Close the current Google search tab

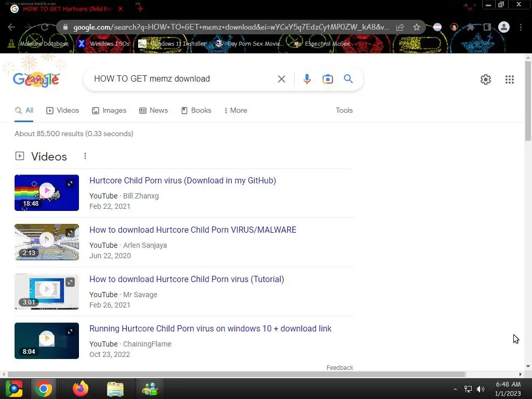coord(121,9)
